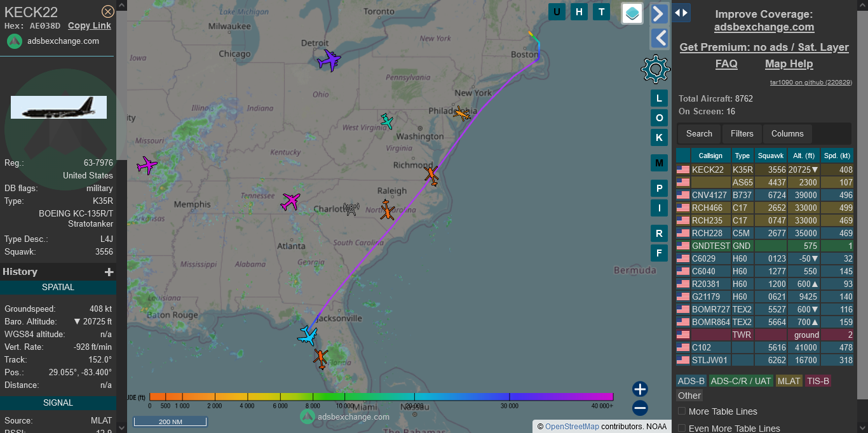Sort the table by Spd. (kt) column
The image size is (868, 433).
[837, 156]
